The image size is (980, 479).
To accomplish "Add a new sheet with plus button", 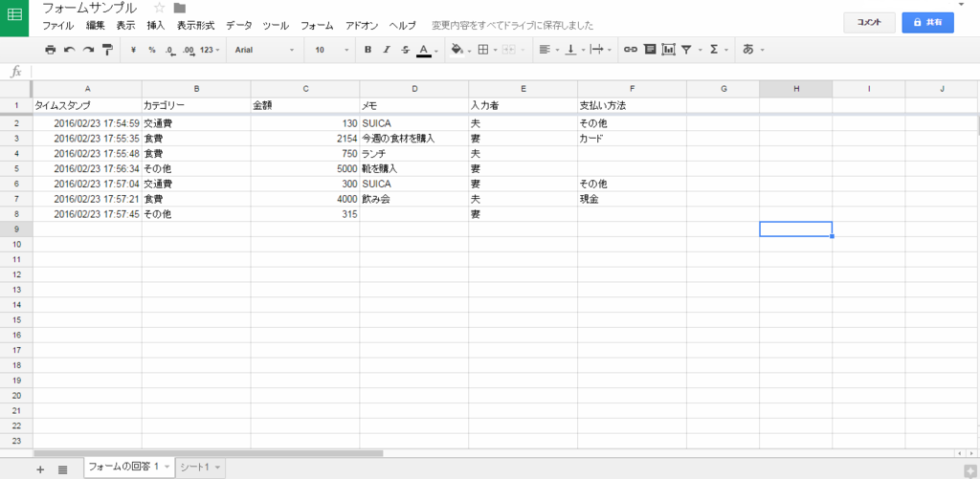I will pos(40,469).
